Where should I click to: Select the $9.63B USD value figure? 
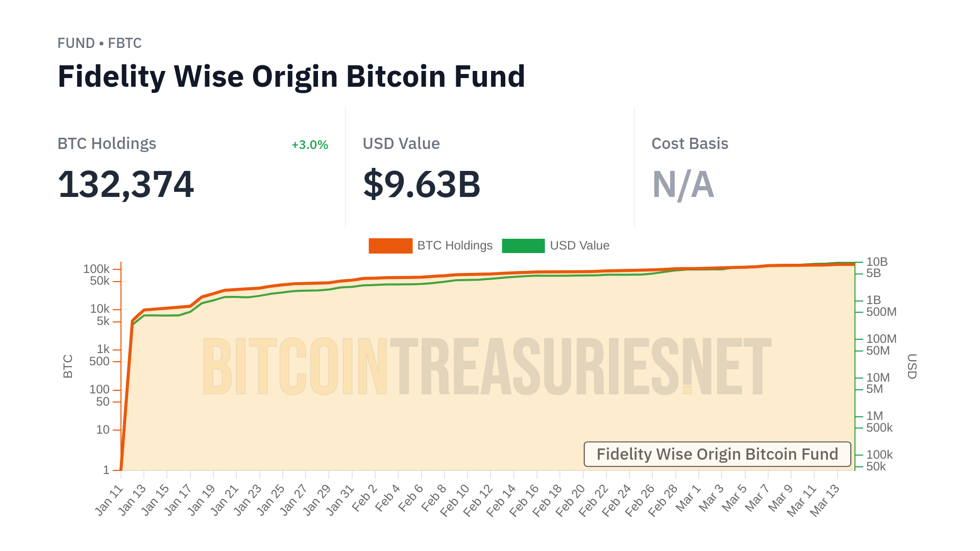[x=422, y=184]
